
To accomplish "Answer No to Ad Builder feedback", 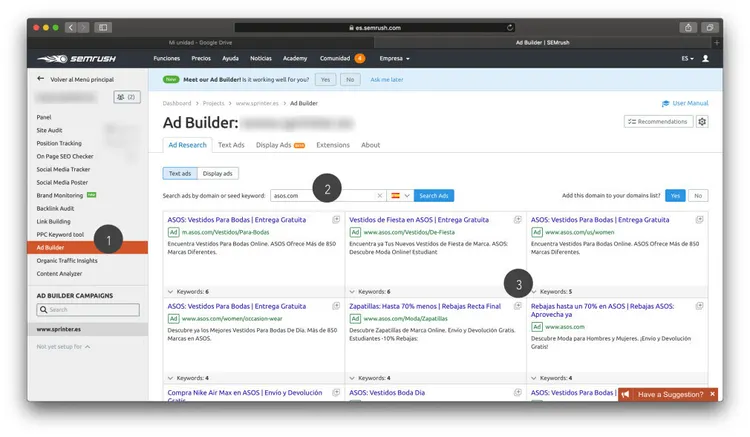I will (x=350, y=80).
